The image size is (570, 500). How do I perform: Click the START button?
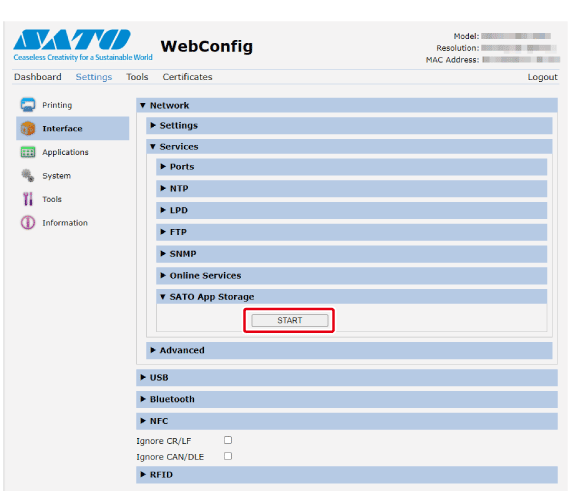click(x=289, y=320)
